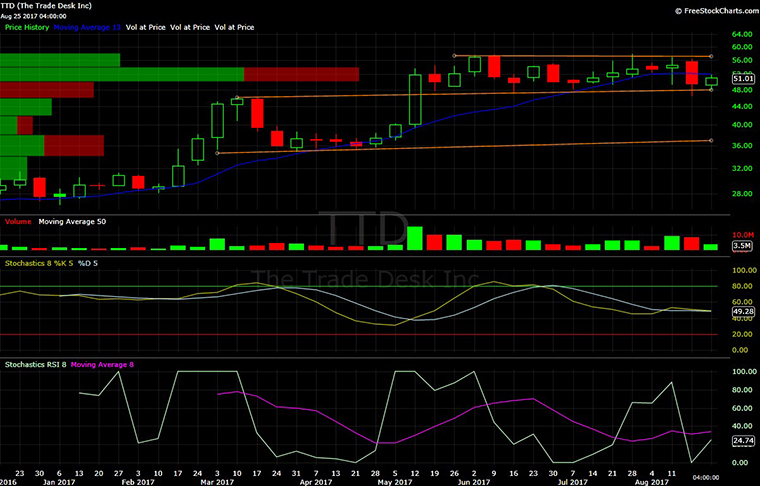Select the Moving Average 50 label

[x=72, y=221]
